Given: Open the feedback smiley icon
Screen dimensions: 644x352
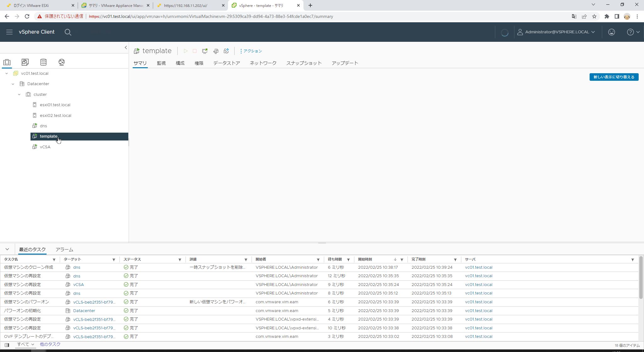Looking at the screenshot, I should coord(612,32).
